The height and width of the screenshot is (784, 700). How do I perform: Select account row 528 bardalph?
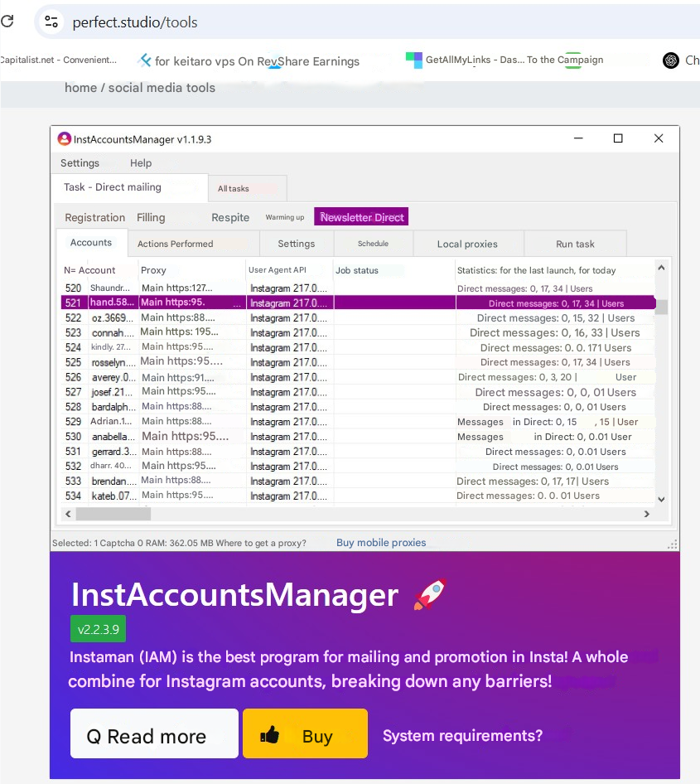pos(358,406)
